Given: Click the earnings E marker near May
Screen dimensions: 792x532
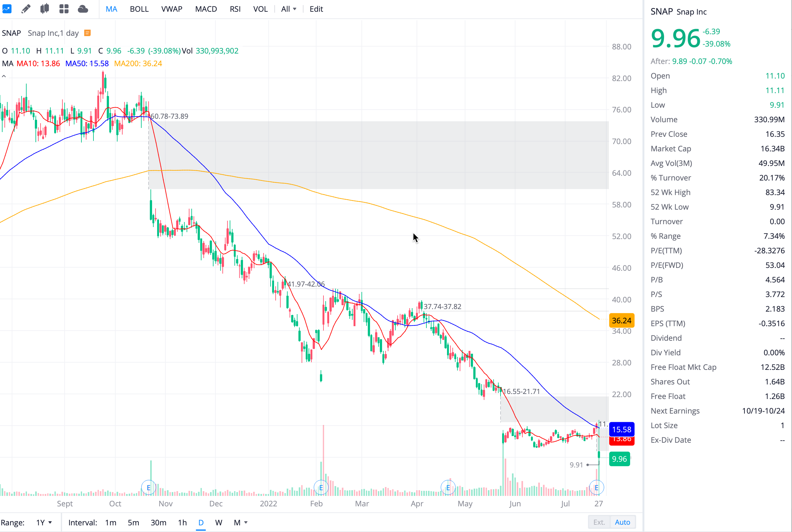Looking at the screenshot, I should pyautogui.click(x=448, y=488).
